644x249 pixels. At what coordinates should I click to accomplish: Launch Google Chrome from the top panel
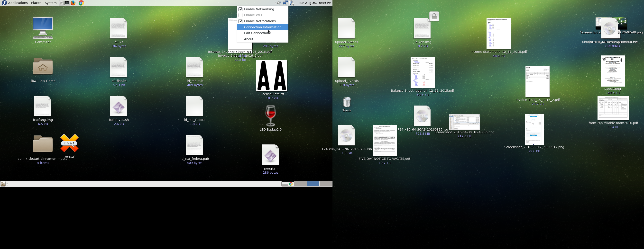point(81,3)
